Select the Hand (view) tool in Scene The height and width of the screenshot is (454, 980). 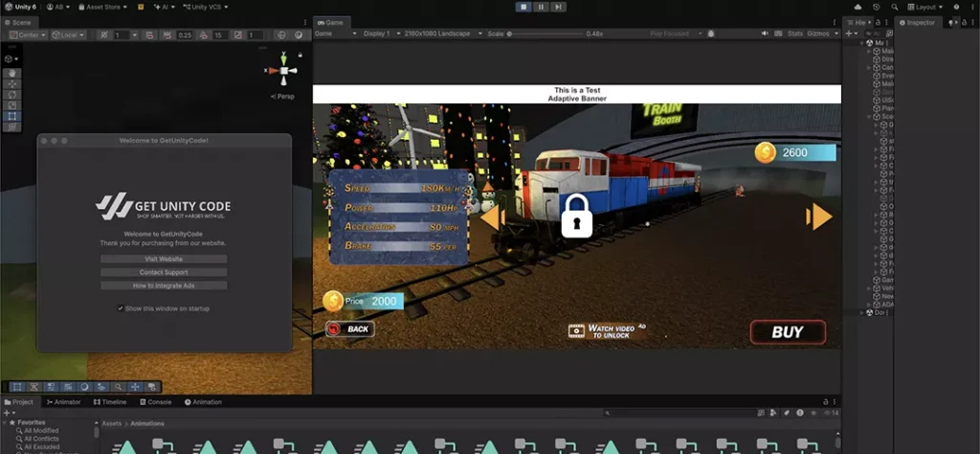click(x=11, y=73)
